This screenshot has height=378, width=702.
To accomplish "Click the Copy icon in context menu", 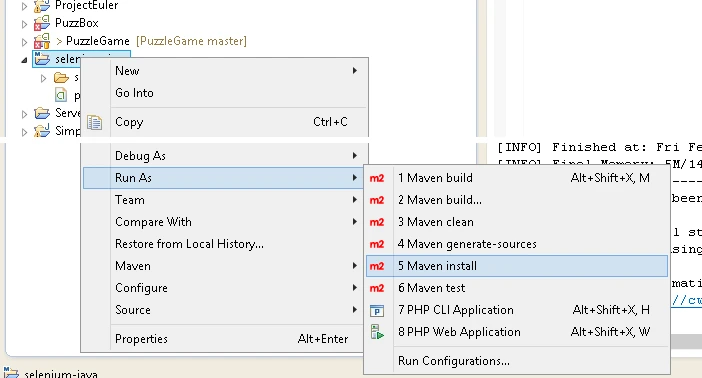I will pyautogui.click(x=94, y=122).
